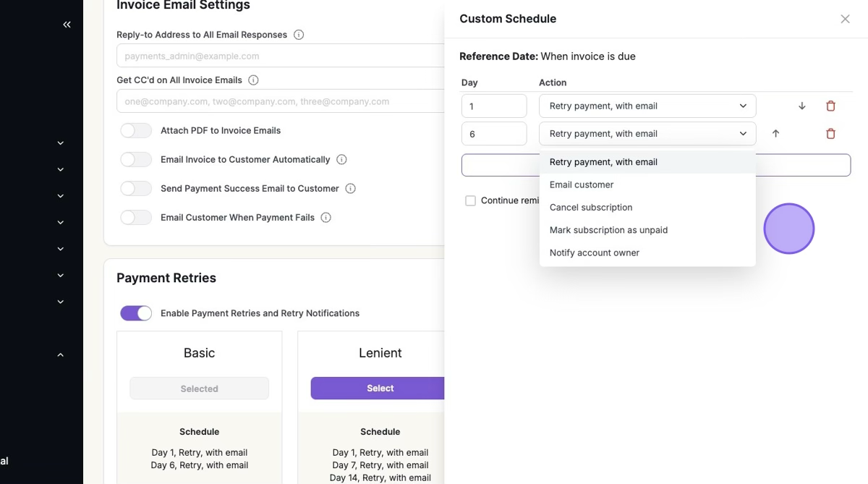Check the Continue reminders checkbox
Screen dimensions: 868x484
(470, 201)
